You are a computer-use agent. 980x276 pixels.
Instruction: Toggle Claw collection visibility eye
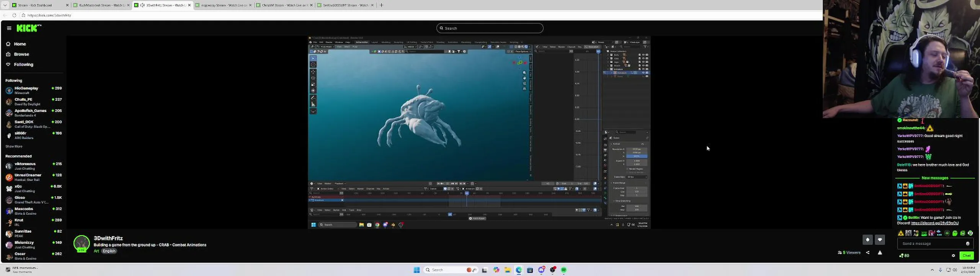[x=643, y=58]
